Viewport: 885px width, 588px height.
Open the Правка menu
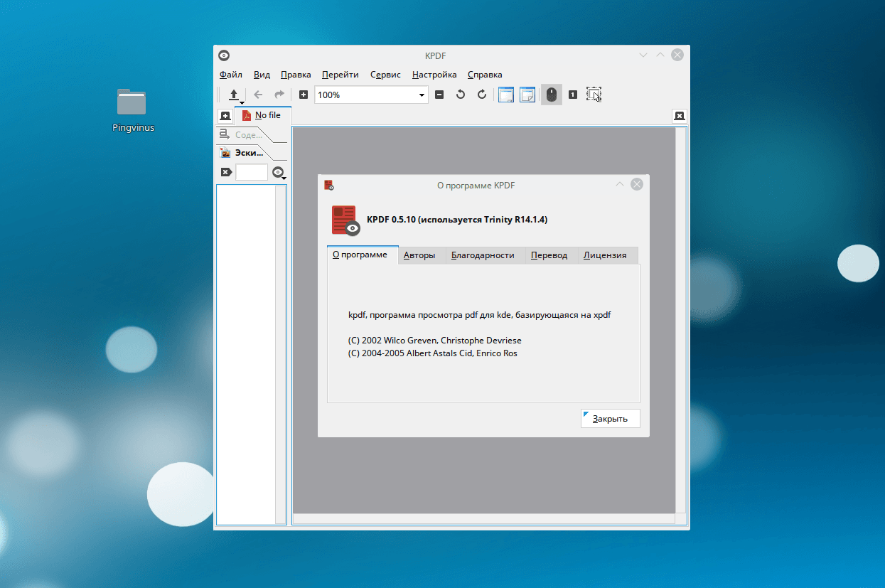click(296, 75)
